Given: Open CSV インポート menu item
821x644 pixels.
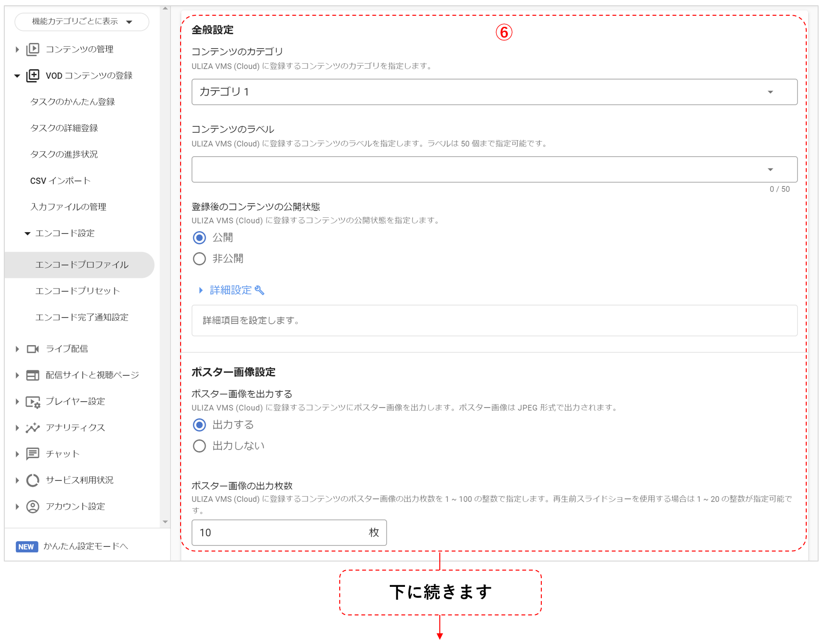Looking at the screenshot, I should point(60,181).
